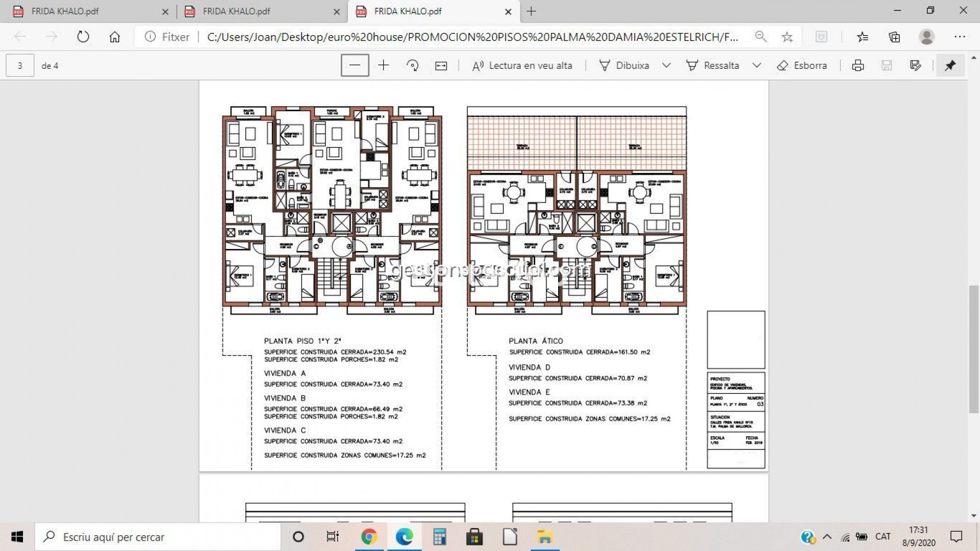The width and height of the screenshot is (980, 551).
Task: Toggle Lectura en veu alta read aloud
Action: pyautogui.click(x=522, y=65)
